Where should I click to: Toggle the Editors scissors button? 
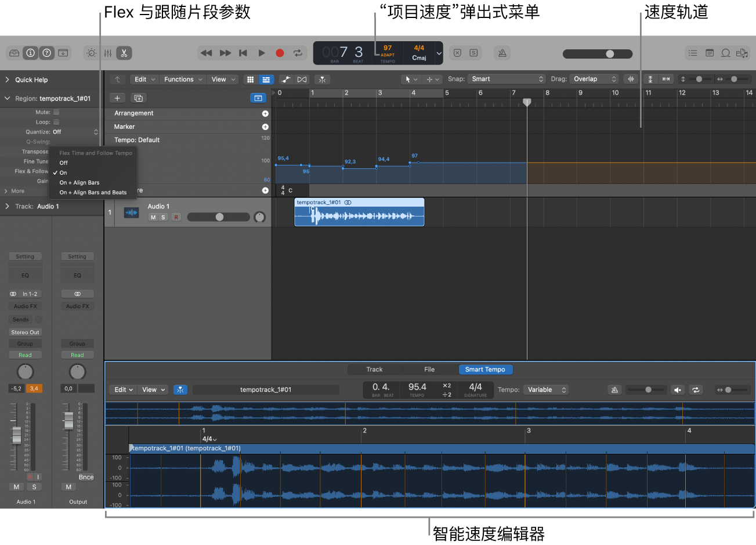[124, 53]
